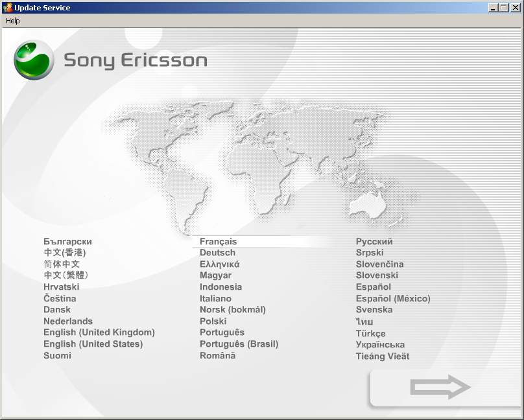
Task: Choose Suomi language
Action: pyautogui.click(x=57, y=355)
